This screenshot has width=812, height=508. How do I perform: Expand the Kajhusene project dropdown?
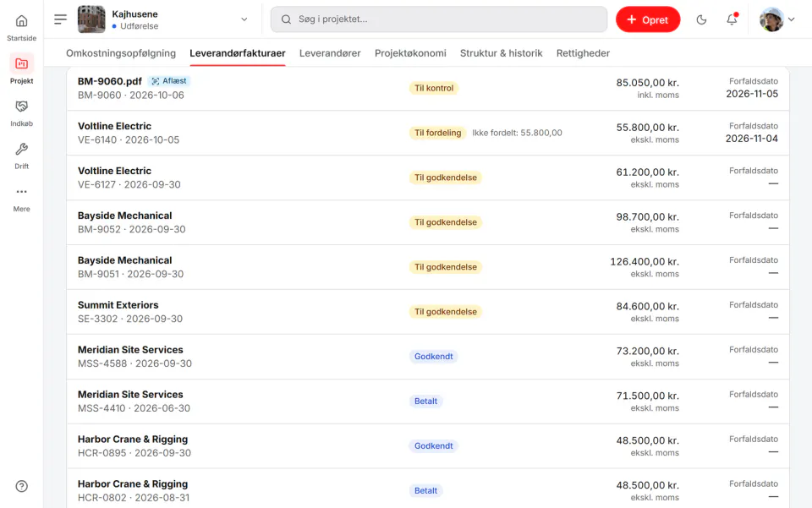pyautogui.click(x=244, y=19)
